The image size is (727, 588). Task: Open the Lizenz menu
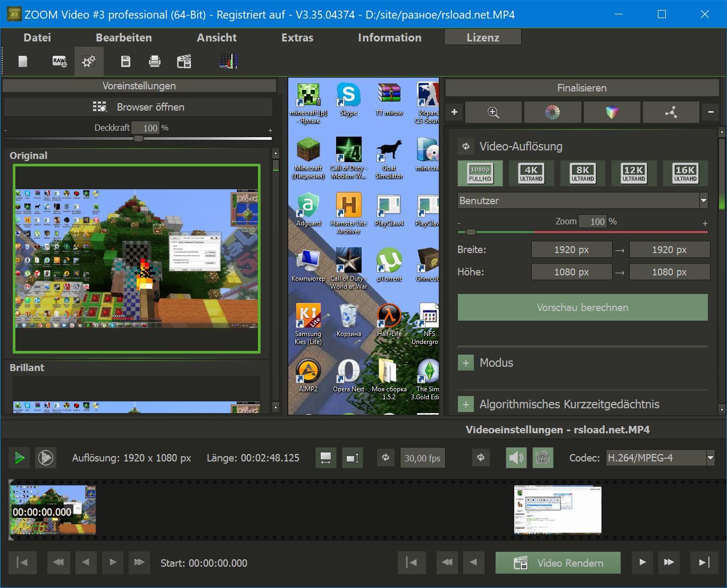[483, 37]
